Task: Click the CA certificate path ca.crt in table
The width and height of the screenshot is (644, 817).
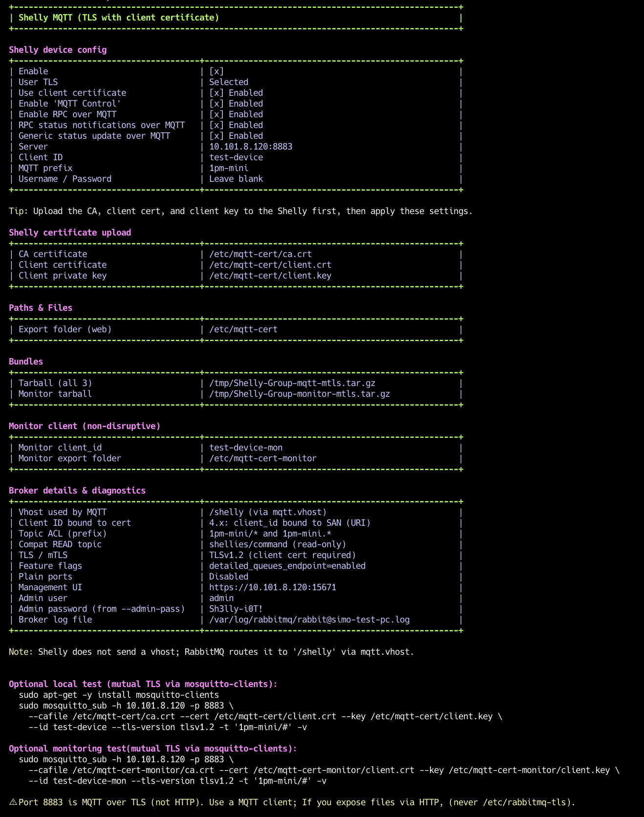Action: tap(260, 254)
